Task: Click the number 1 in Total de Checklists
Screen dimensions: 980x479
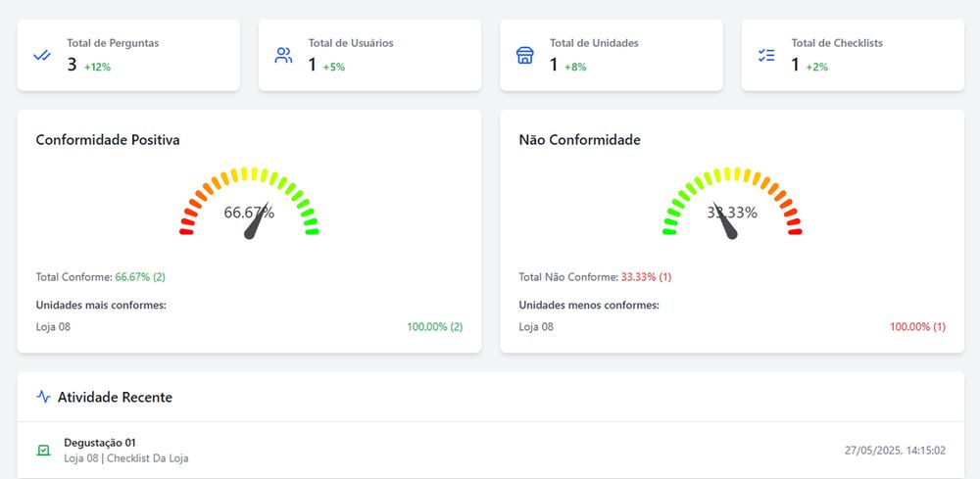Action: [796, 65]
